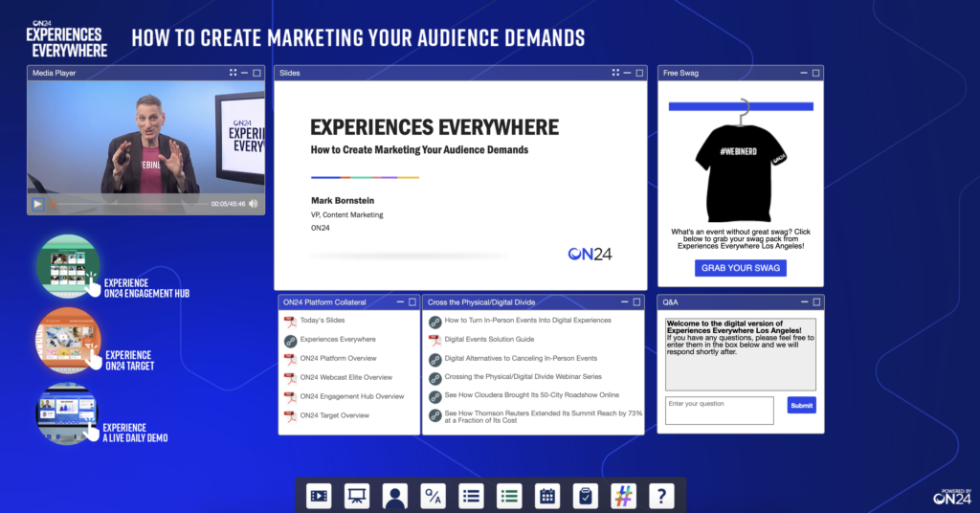Open How to Turn In-Person Events link
This screenshot has width=980, height=513.
528,320
